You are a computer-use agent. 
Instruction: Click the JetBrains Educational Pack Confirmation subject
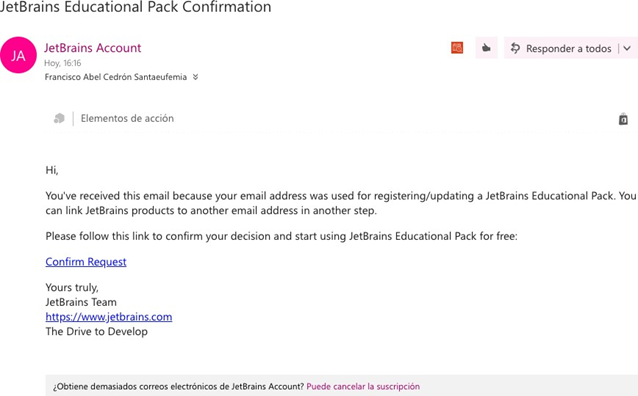(135, 7)
